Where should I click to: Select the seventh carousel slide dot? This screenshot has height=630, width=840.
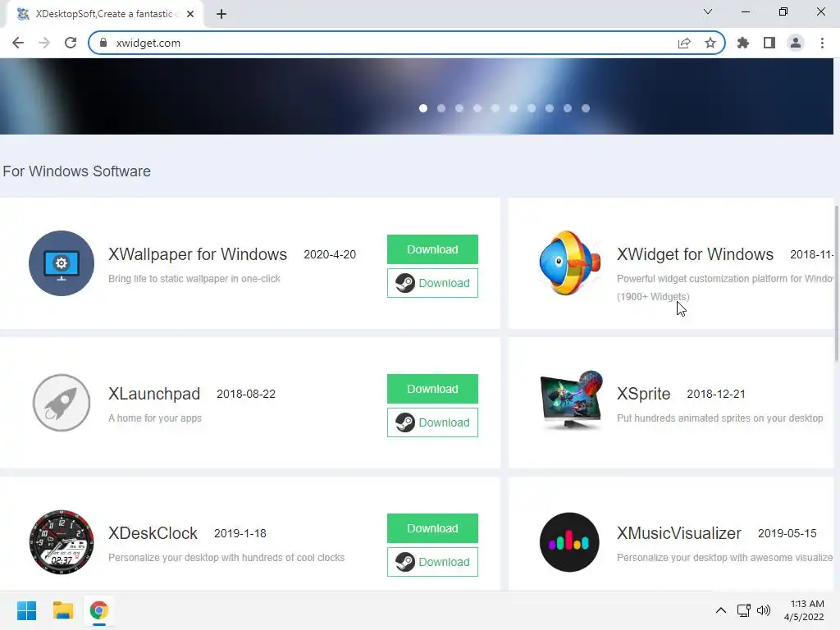[x=532, y=108]
